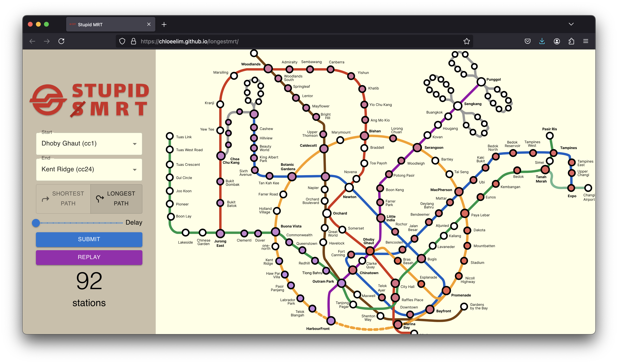Image resolution: width=618 pixels, height=364 pixels.
Task: Select the Shortest Path toggle option
Action: tap(63, 199)
